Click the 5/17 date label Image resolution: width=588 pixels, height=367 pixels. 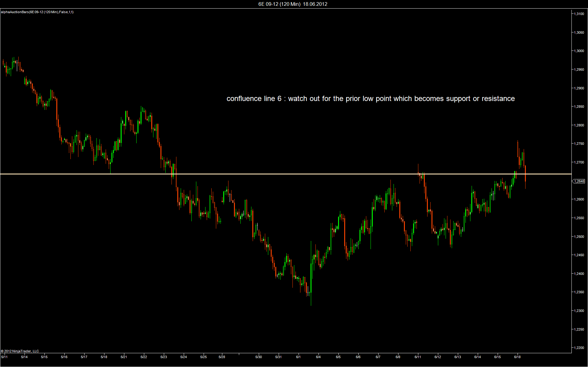point(84,357)
